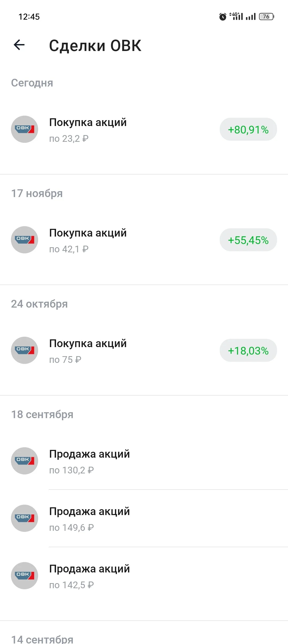
Task: Select the +18,03% profit badge
Action: click(x=248, y=351)
